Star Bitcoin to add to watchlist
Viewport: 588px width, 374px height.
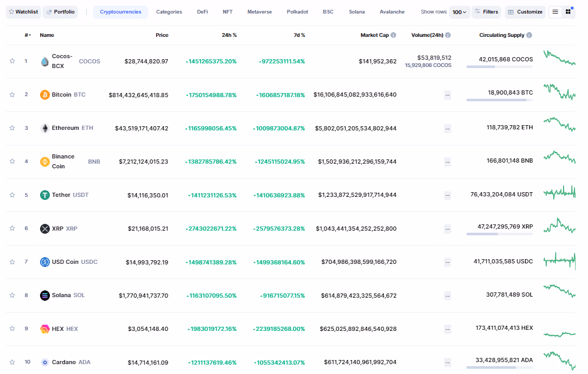click(x=12, y=95)
